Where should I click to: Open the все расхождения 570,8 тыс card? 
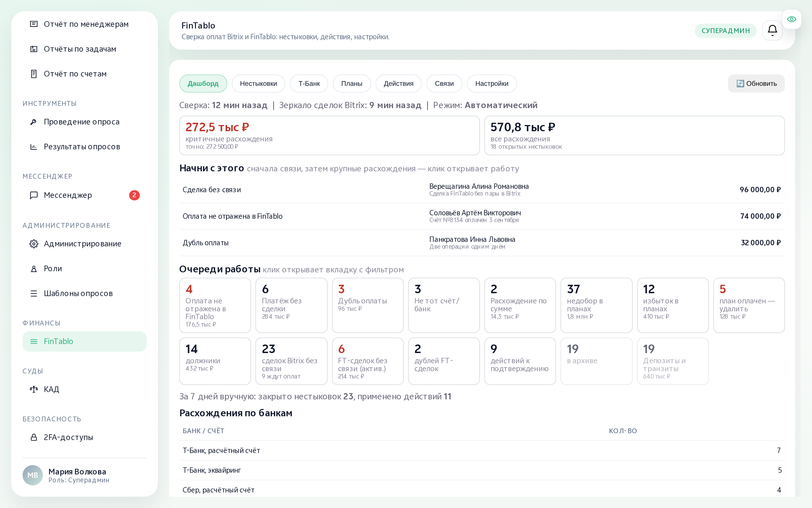[x=634, y=135]
